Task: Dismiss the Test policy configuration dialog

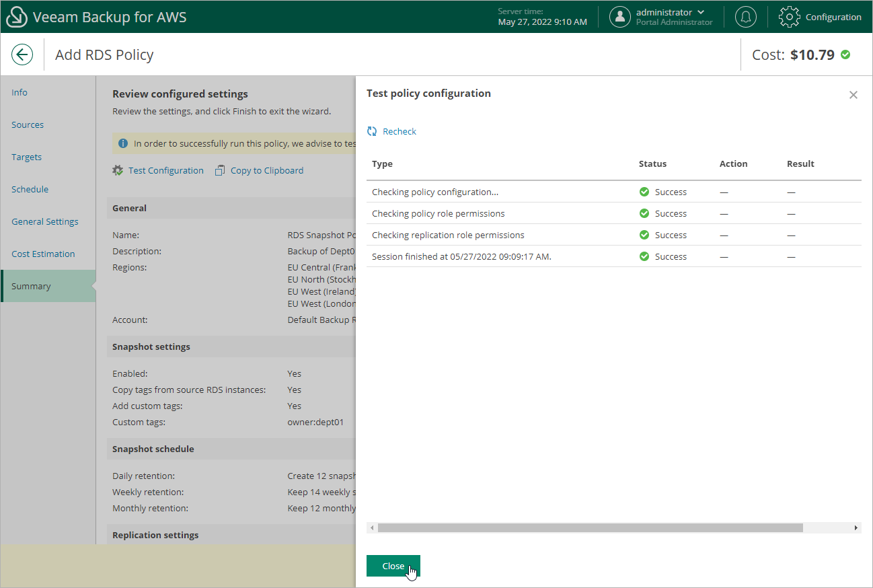Action: pos(853,95)
